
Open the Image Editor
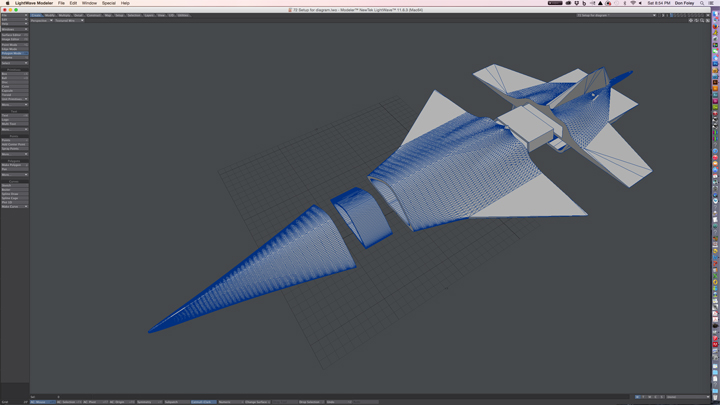[x=14, y=39]
